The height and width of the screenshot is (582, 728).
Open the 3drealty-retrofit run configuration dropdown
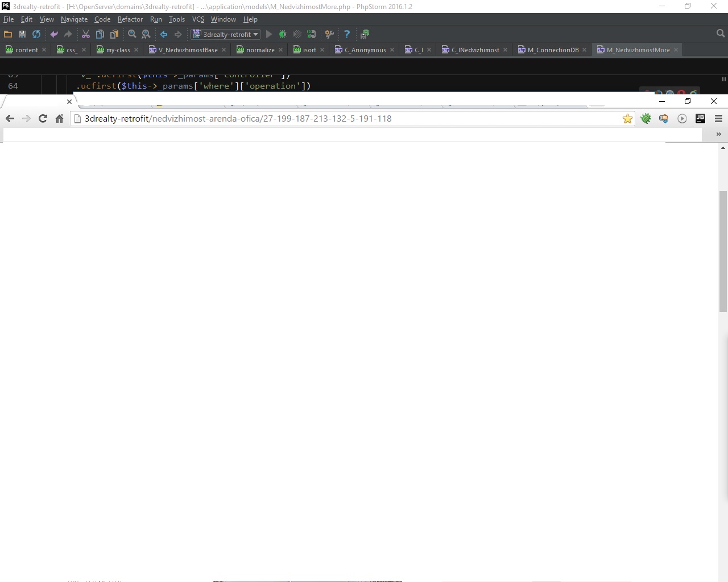tap(226, 34)
